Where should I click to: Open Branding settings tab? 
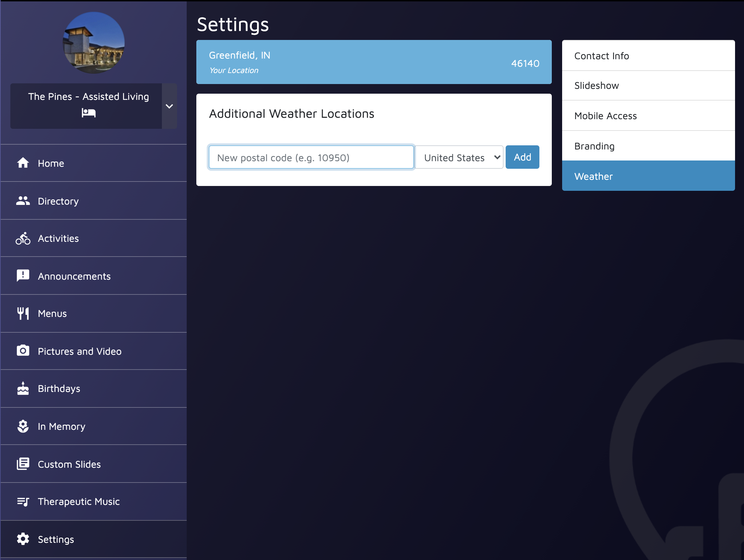pos(648,146)
